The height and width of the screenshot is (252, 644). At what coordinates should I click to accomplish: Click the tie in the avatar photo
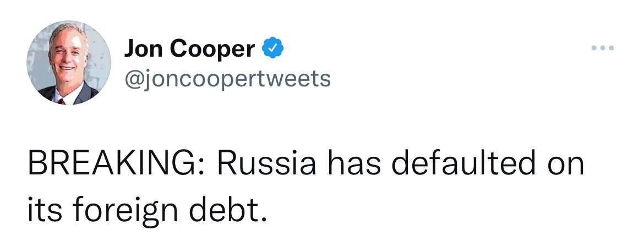[x=61, y=100]
